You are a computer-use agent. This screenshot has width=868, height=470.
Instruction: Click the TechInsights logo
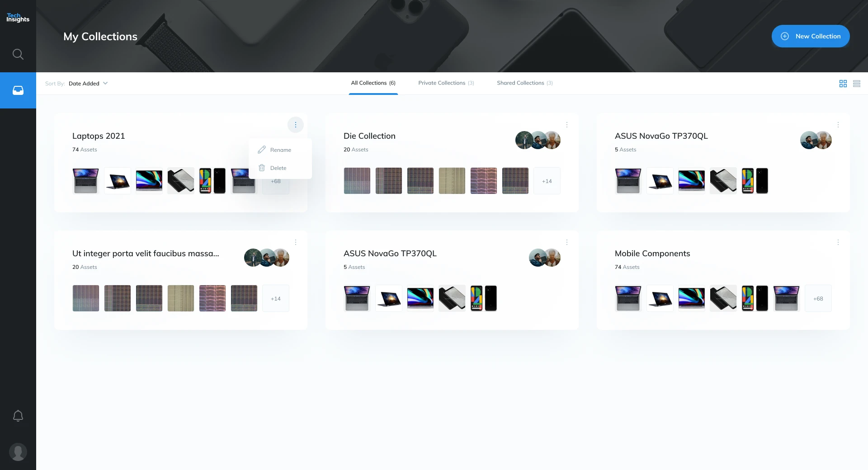17,17
